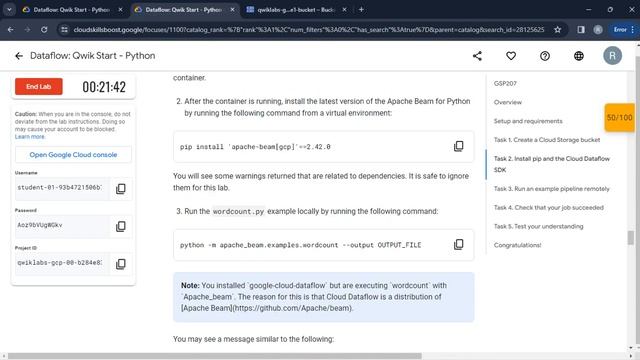Click the Dataflow: Qwik Start - Python title
640x360 pixels.
click(93, 56)
